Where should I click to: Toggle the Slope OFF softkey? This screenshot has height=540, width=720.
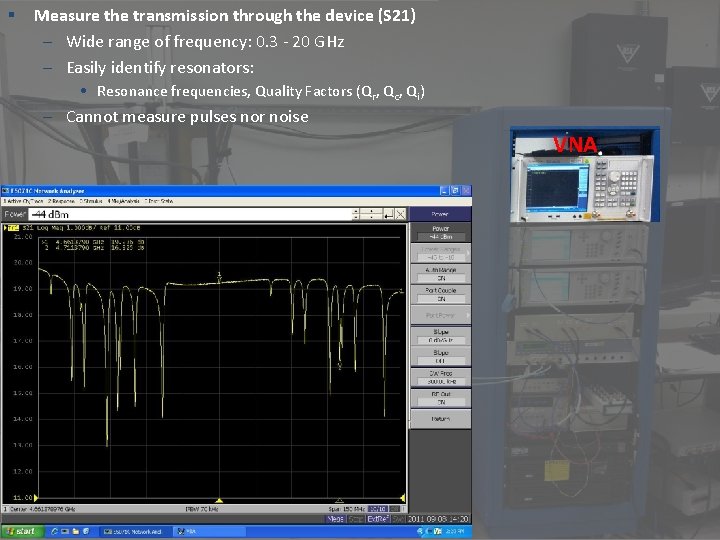[x=440, y=356]
